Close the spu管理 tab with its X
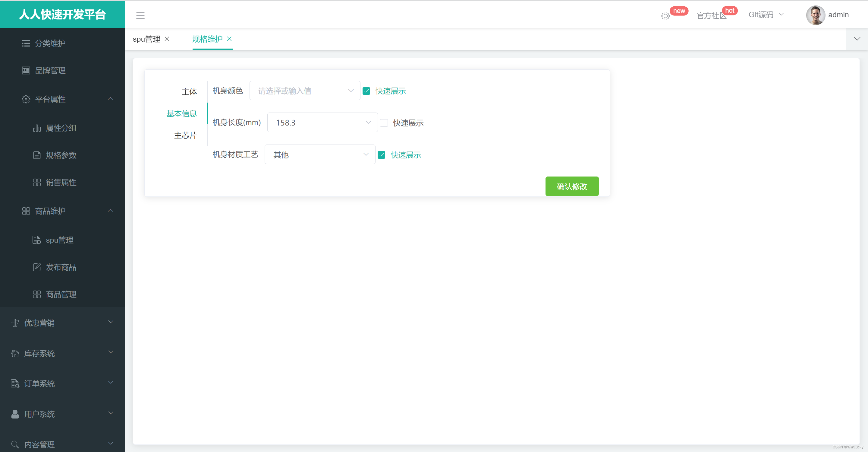Image resolution: width=868 pixels, height=452 pixels. (167, 39)
